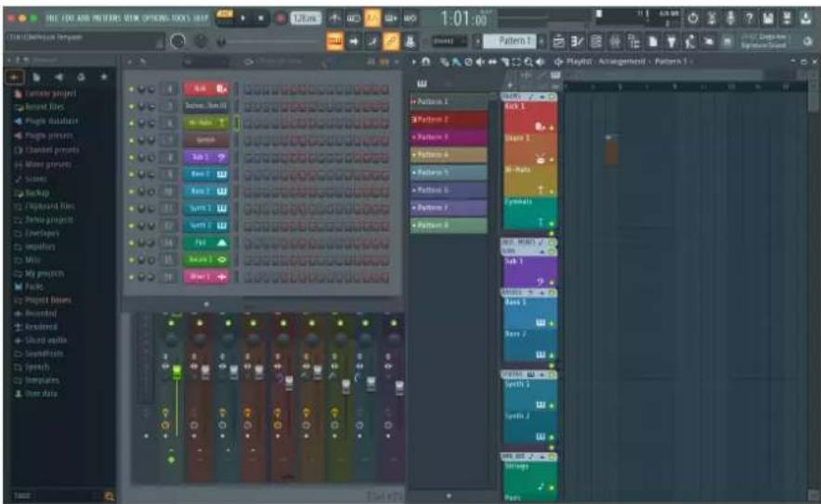Open the Piano roll view icon

tap(577, 42)
